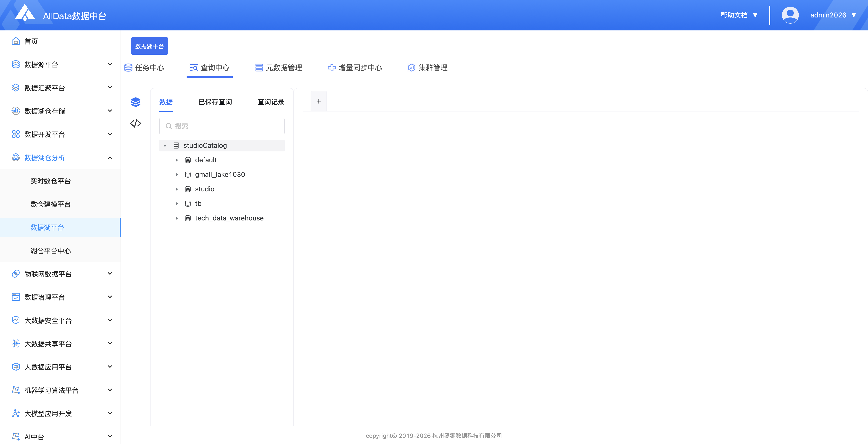
Task: Click the user avatar icon
Action: pos(790,15)
